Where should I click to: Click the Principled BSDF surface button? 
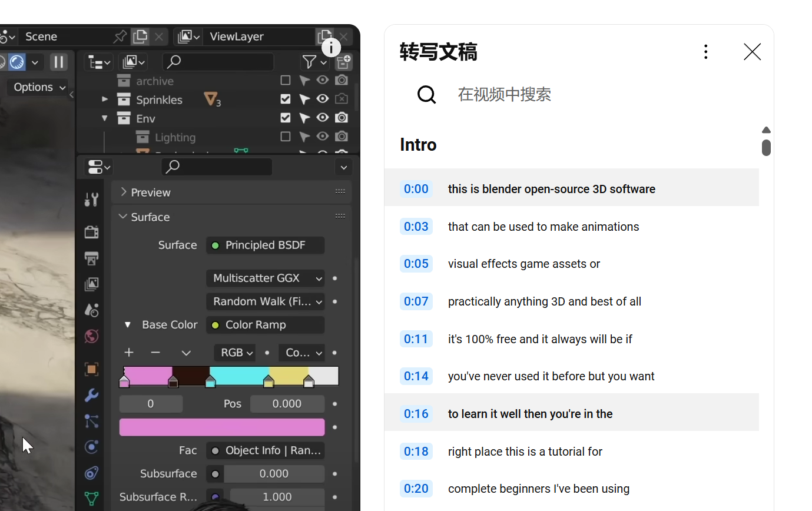(x=265, y=245)
